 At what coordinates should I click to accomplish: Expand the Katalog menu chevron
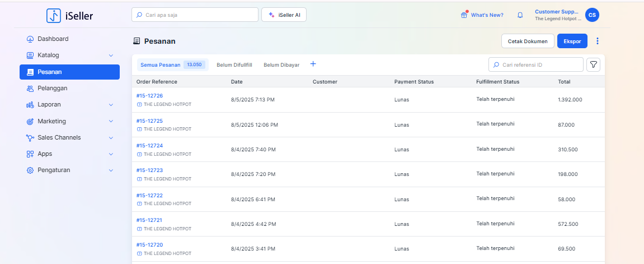tap(111, 55)
